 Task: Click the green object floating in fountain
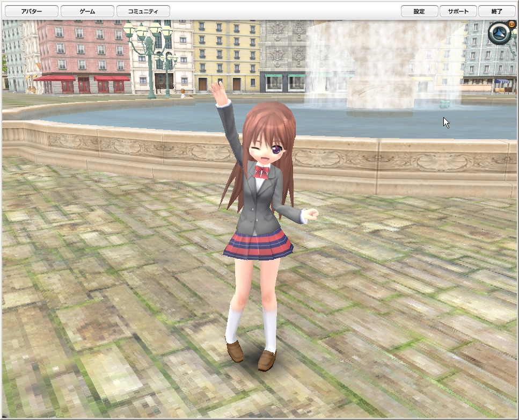[444, 104]
